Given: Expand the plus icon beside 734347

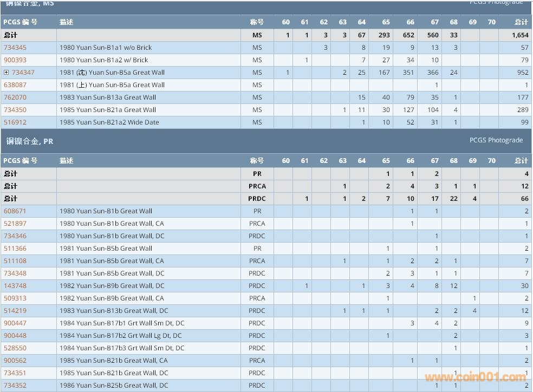Looking at the screenshot, I should click(6, 73).
